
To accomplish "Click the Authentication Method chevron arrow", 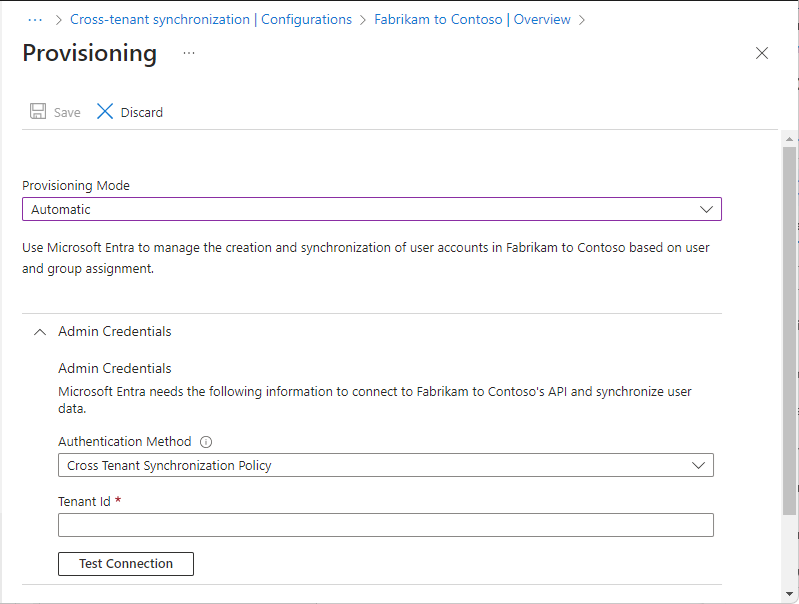I will click(x=698, y=465).
